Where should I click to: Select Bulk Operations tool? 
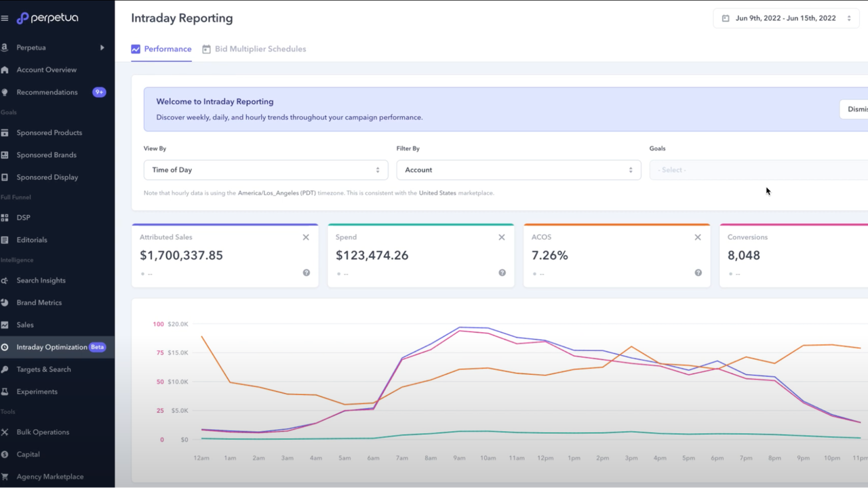[43, 432]
